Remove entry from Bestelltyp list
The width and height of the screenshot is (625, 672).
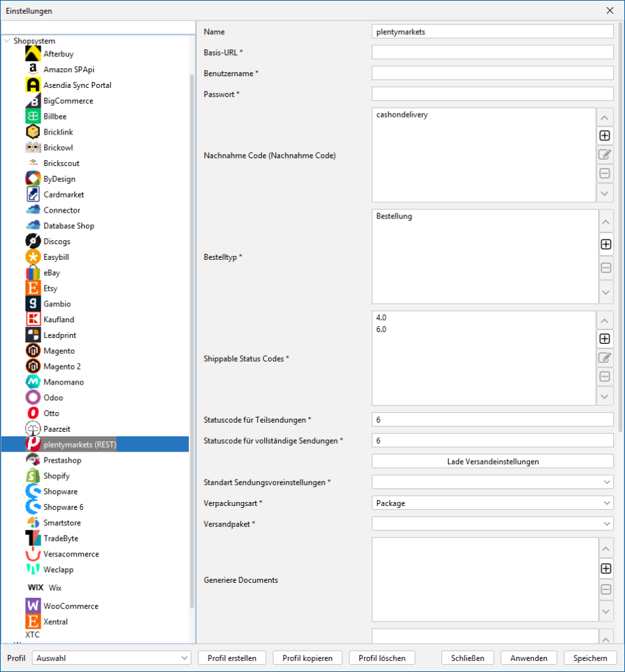[605, 268]
